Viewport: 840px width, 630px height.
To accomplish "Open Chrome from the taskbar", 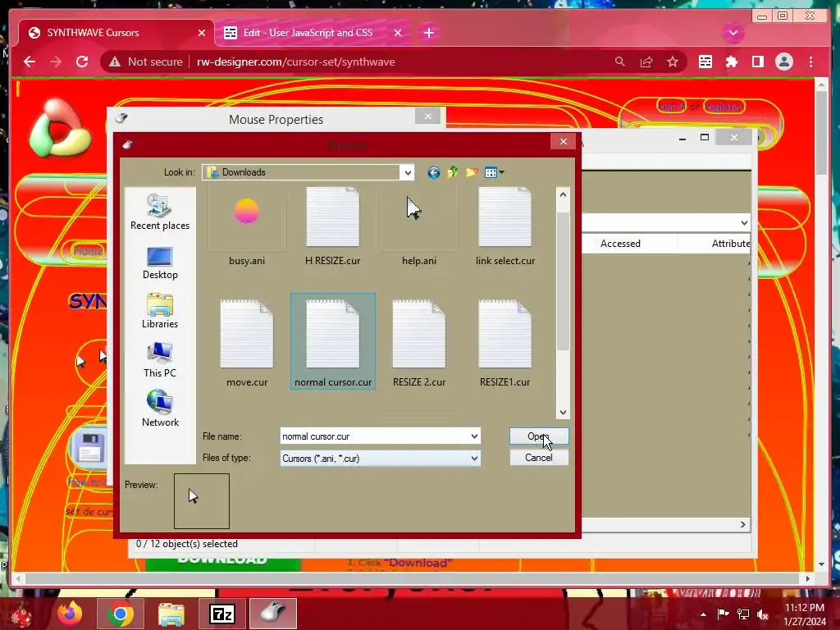I will click(x=120, y=614).
